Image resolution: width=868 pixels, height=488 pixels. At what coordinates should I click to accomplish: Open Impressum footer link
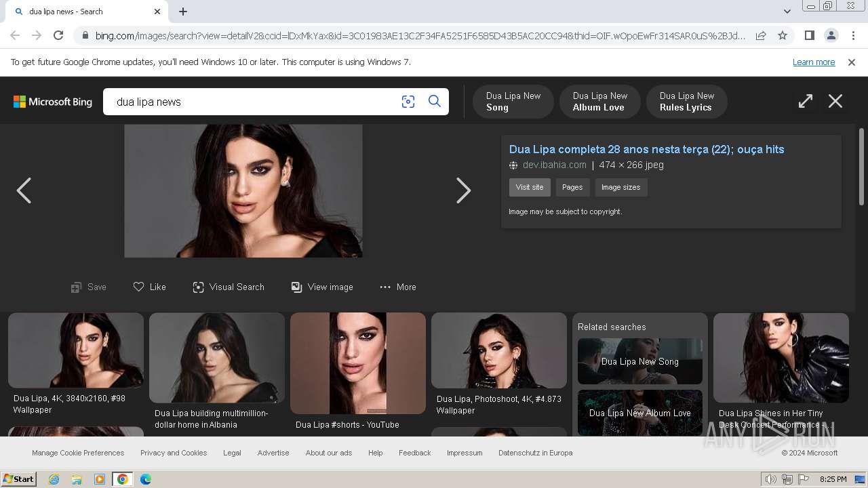point(465,453)
